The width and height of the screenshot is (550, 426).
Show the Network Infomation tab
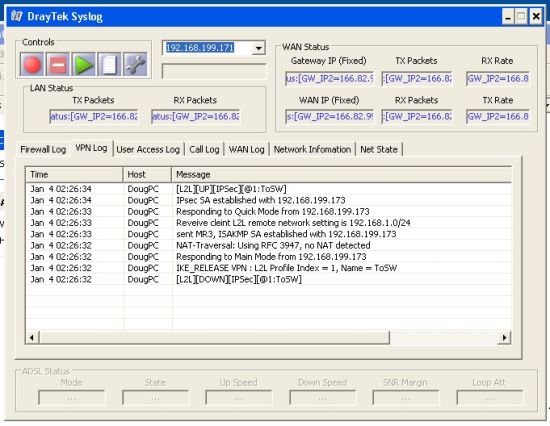[312, 149]
